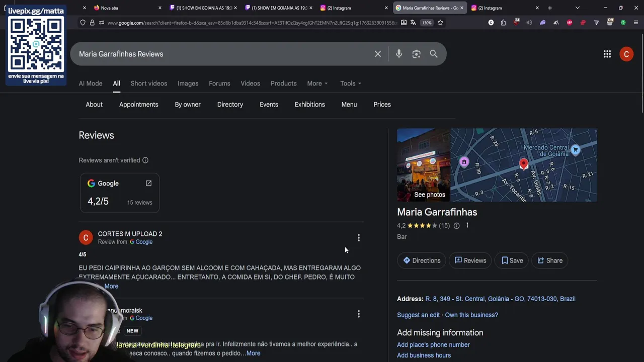The width and height of the screenshot is (644, 362).
Task: Open the speaker sound extension icon
Action: pyautogui.click(x=529, y=23)
